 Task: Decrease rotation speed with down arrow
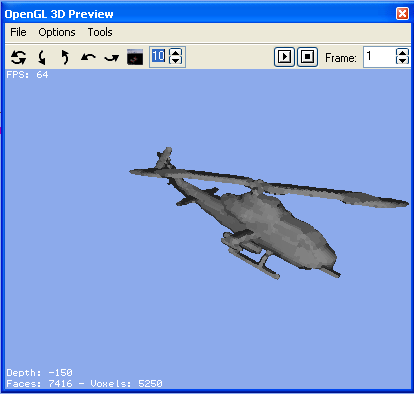click(175, 60)
